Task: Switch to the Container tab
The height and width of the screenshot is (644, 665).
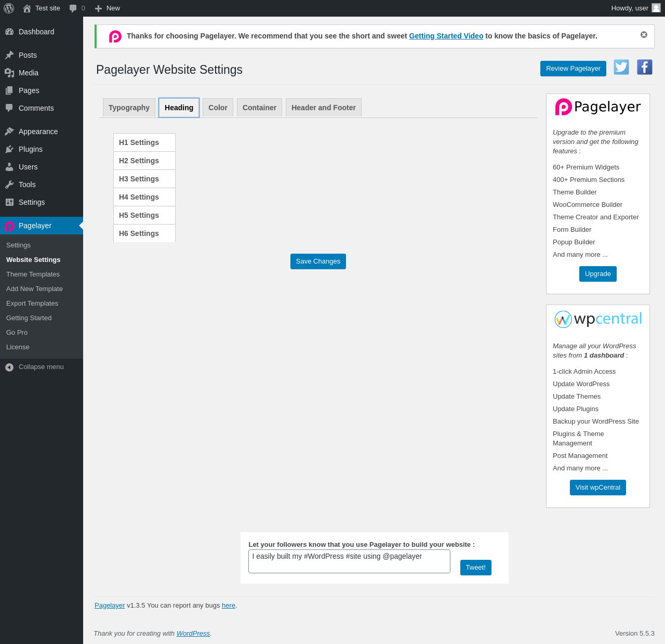Action: (x=259, y=108)
